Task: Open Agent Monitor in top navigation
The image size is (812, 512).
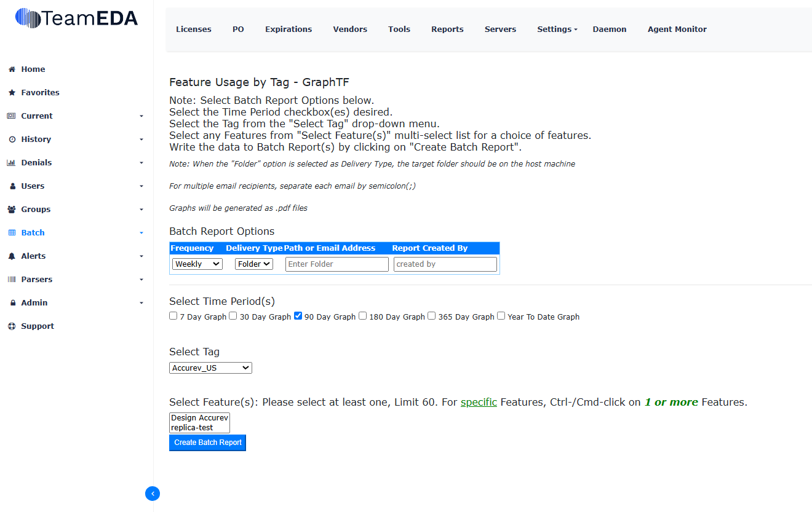Action: pyautogui.click(x=677, y=29)
